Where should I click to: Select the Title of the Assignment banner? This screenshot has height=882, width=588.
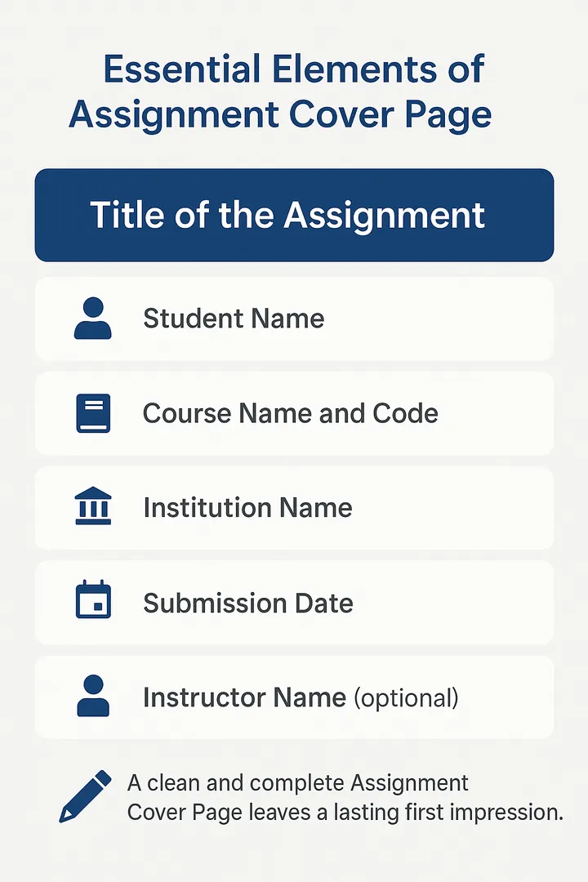[294, 215]
